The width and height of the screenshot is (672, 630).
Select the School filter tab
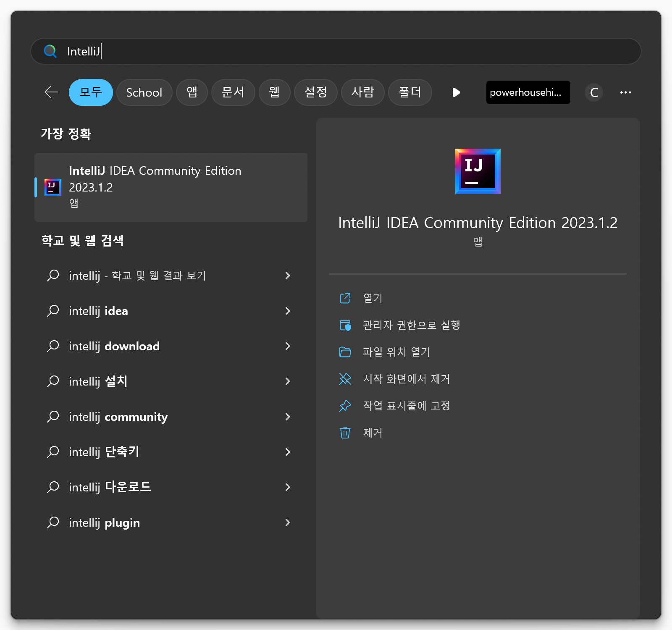pyautogui.click(x=144, y=92)
